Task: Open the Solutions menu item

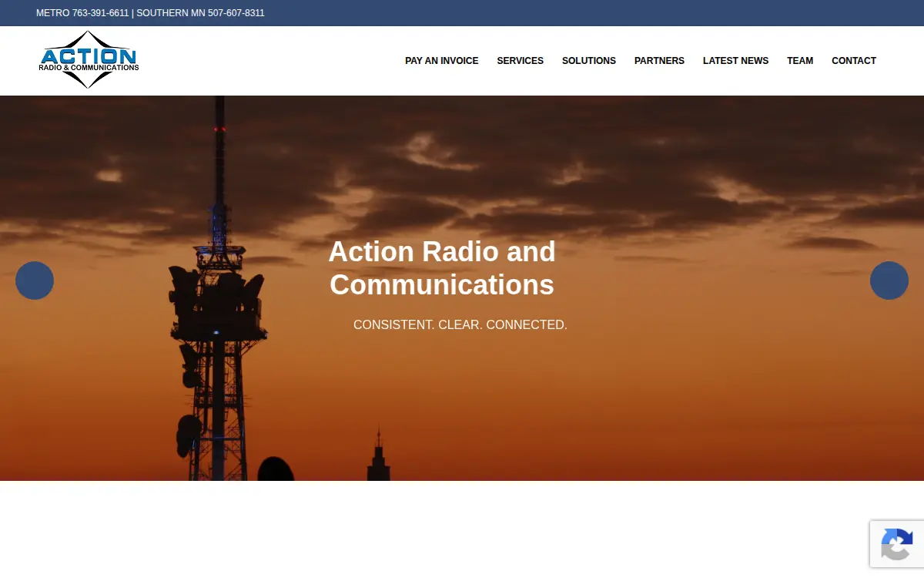Action: coord(589,61)
